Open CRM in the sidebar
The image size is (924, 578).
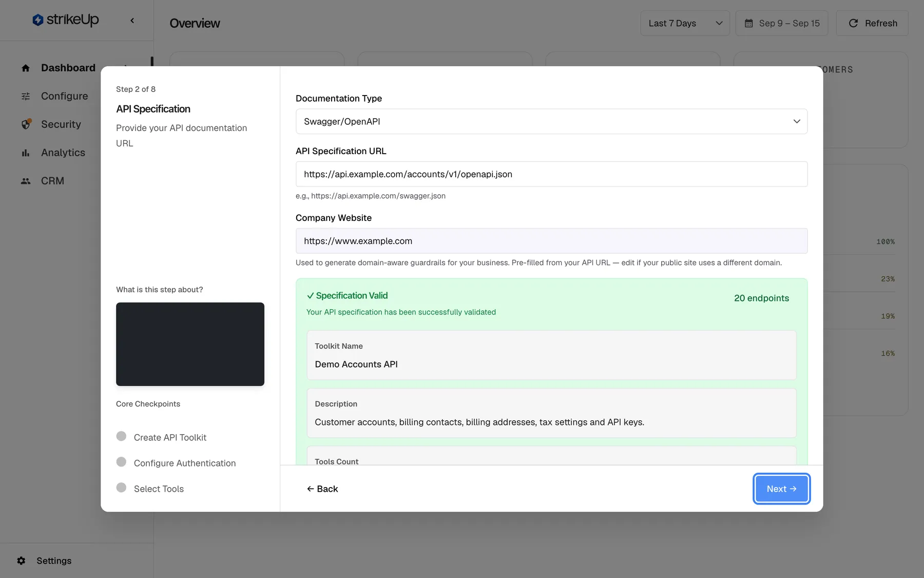point(52,181)
